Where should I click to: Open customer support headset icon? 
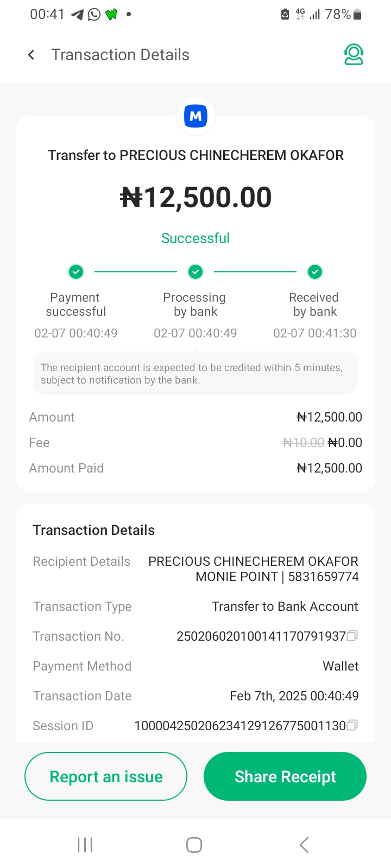354,55
